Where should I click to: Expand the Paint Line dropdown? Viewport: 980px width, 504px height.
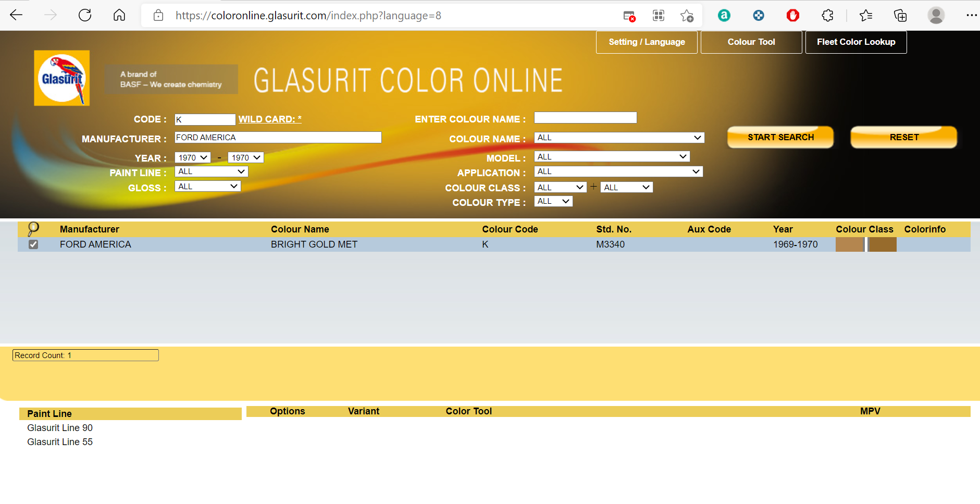click(x=211, y=171)
